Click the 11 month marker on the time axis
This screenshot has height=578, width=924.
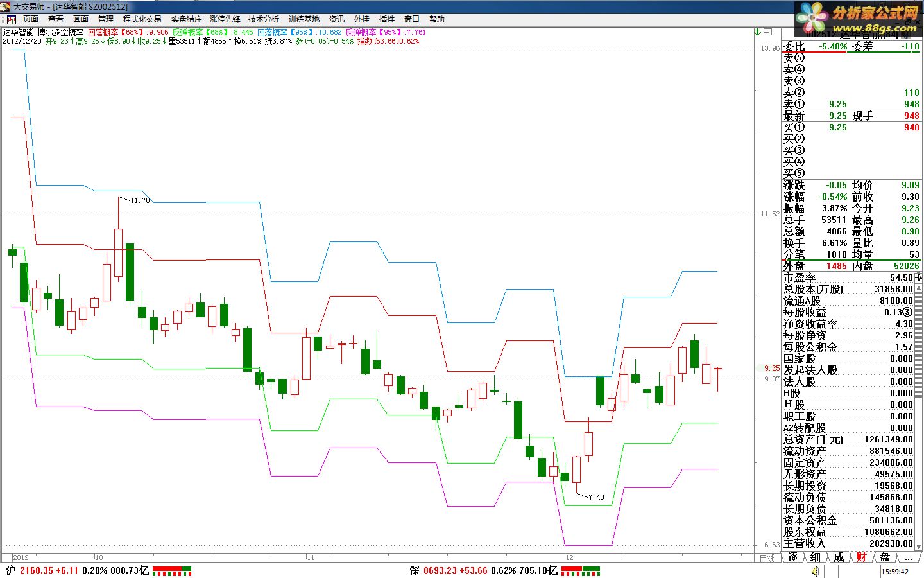311,557
